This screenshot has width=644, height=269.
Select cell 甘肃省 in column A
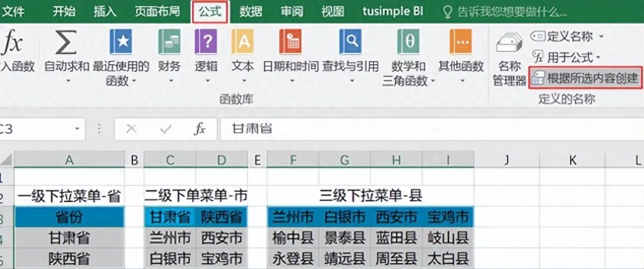[x=69, y=238]
